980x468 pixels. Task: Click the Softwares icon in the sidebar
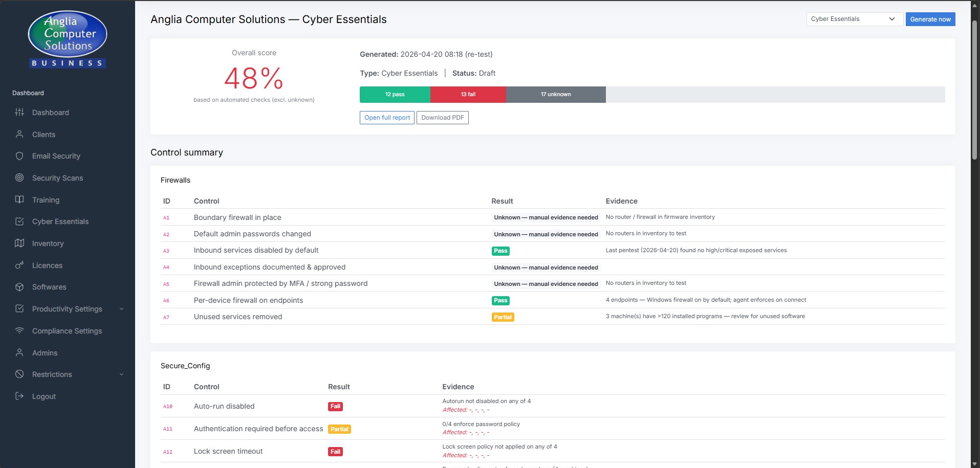coord(19,287)
